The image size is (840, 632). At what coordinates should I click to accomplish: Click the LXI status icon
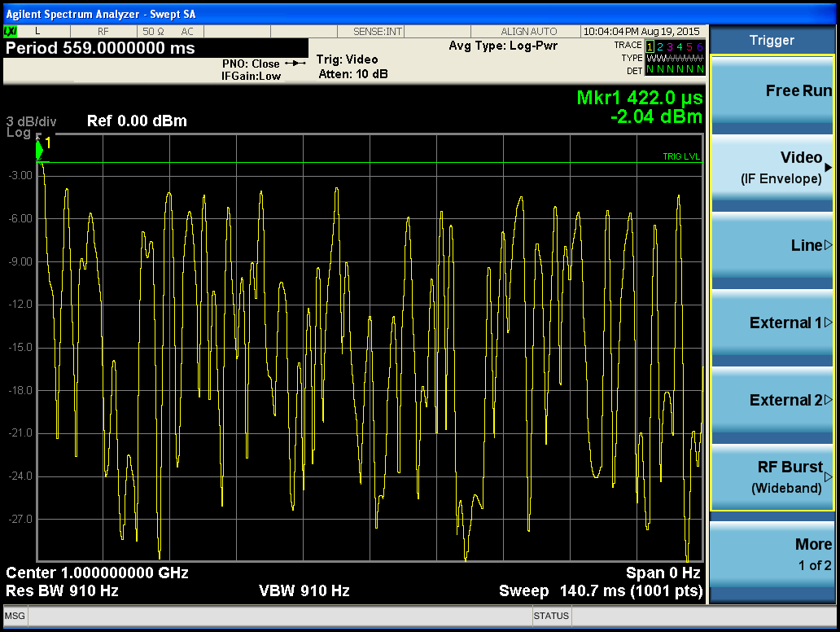tap(11, 31)
